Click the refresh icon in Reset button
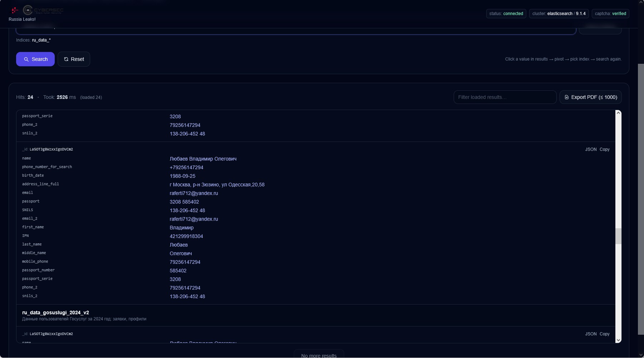Screen dimensions: 644x358 click(x=66, y=59)
